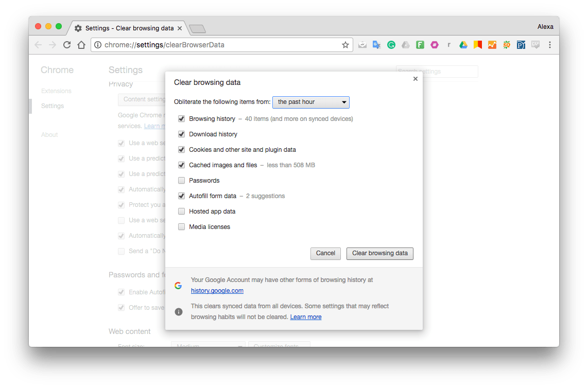Go to the home page icon
Image resolution: width=588 pixels, height=388 pixels.
click(81, 45)
